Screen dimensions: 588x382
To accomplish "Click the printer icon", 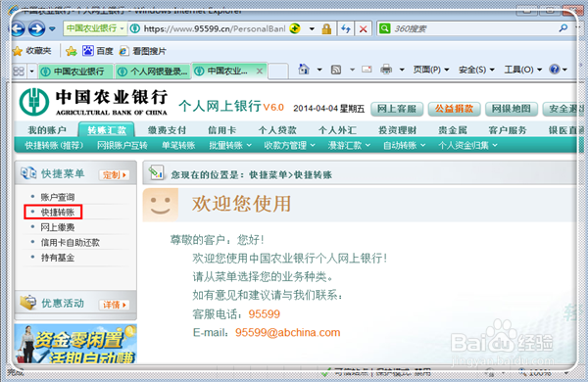I will click(386, 70).
